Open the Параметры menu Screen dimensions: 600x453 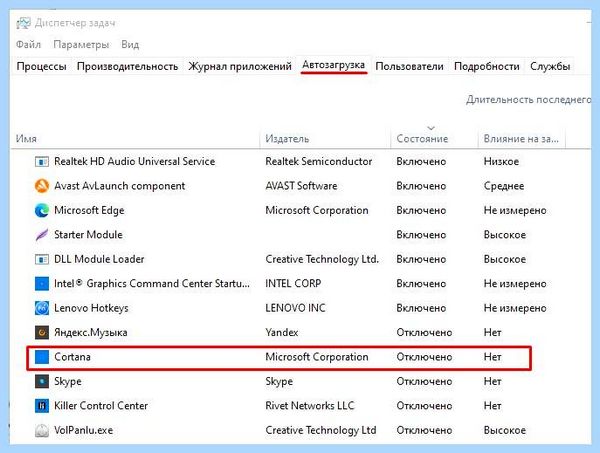click(x=81, y=45)
